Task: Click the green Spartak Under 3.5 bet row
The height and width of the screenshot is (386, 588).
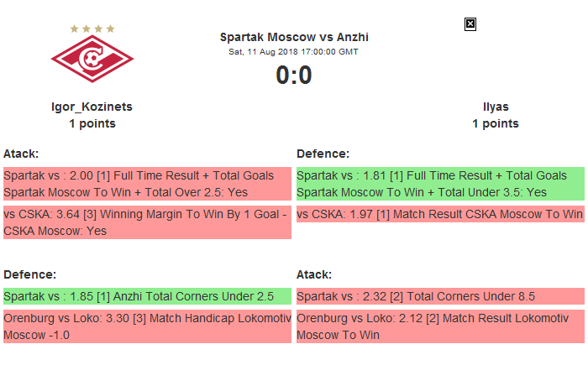Action: (440, 184)
